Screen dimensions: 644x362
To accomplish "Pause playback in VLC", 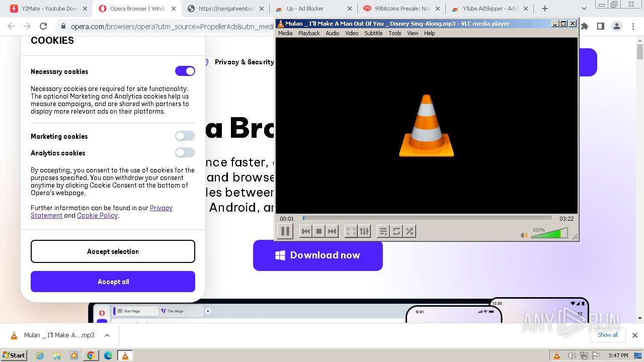I will (x=285, y=231).
